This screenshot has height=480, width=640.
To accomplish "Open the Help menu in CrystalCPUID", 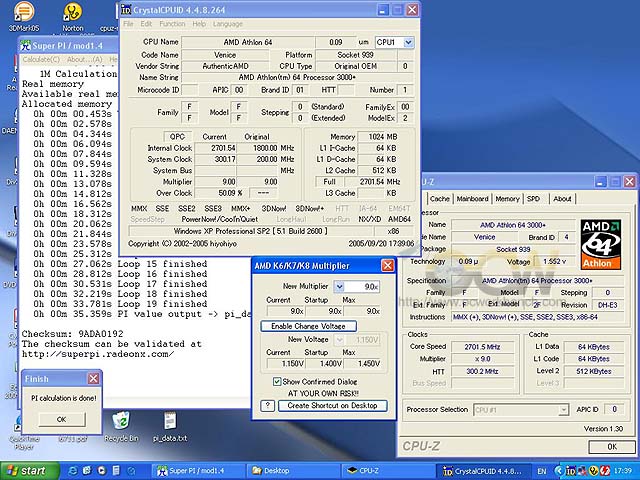I will [x=199, y=24].
